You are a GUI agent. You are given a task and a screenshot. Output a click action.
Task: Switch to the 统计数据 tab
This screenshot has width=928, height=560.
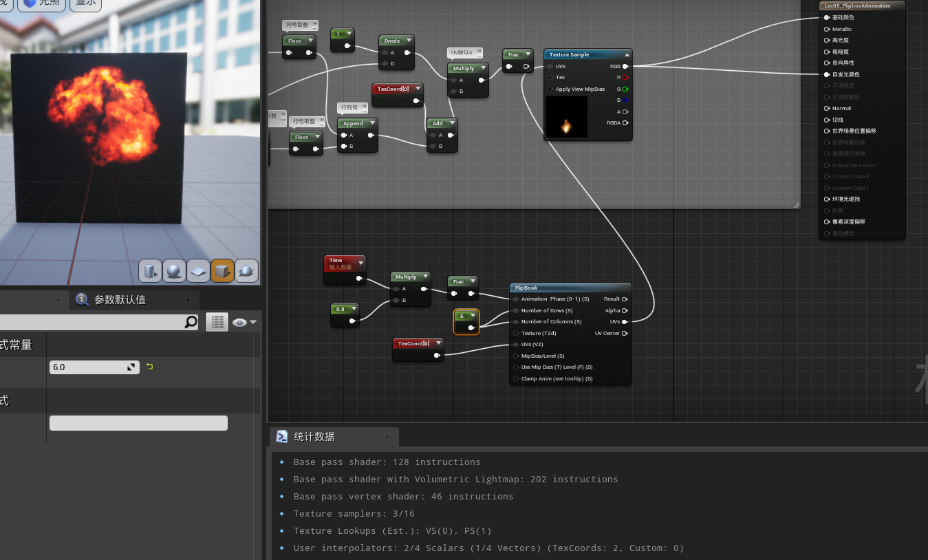314,437
